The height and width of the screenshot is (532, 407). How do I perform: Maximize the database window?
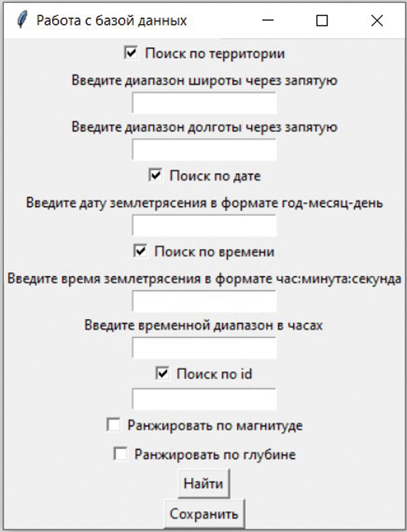tap(322, 21)
